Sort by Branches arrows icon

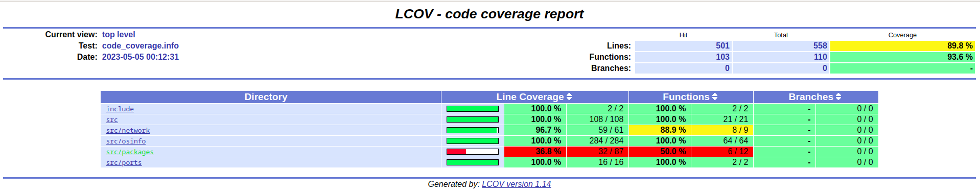[x=838, y=97]
